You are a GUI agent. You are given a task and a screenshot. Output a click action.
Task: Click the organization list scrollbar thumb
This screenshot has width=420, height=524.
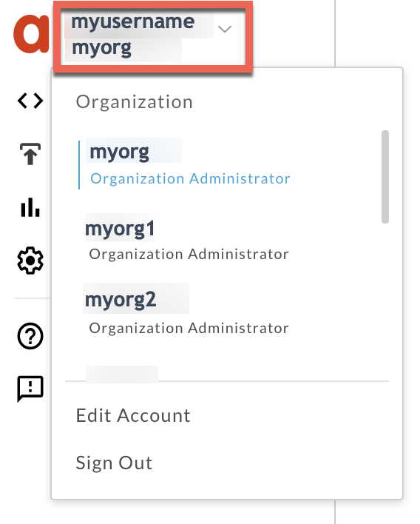[x=385, y=176]
